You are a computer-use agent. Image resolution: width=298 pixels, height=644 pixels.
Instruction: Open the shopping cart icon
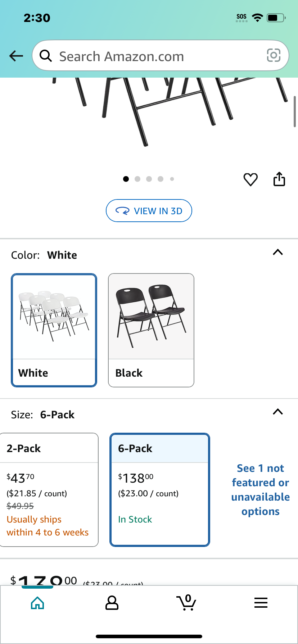186,602
